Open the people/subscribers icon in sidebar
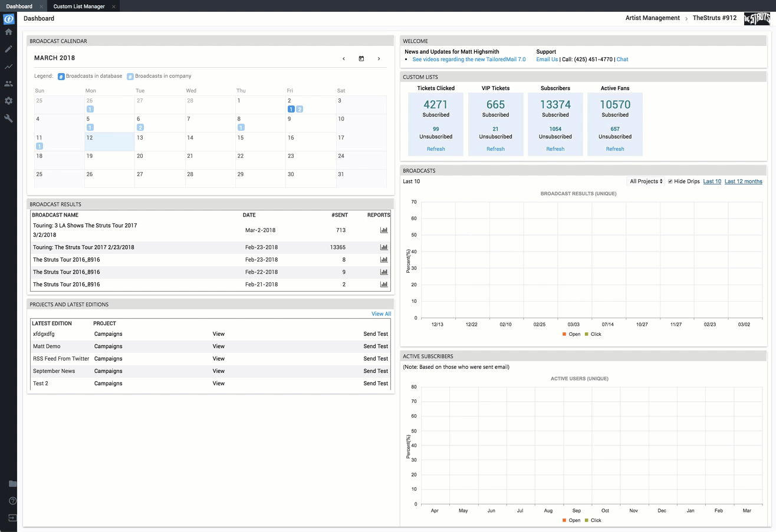 pyautogui.click(x=8, y=84)
